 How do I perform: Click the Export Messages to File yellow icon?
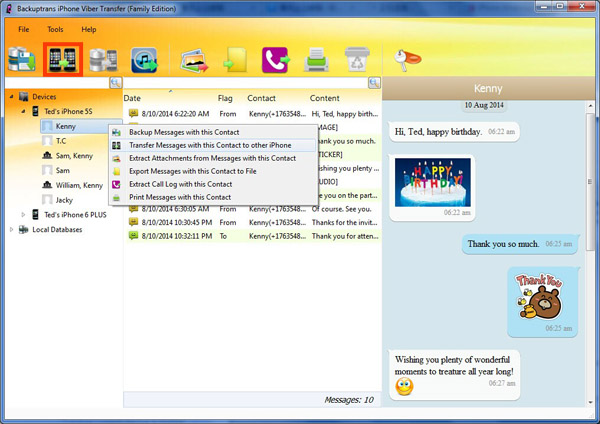(235, 60)
